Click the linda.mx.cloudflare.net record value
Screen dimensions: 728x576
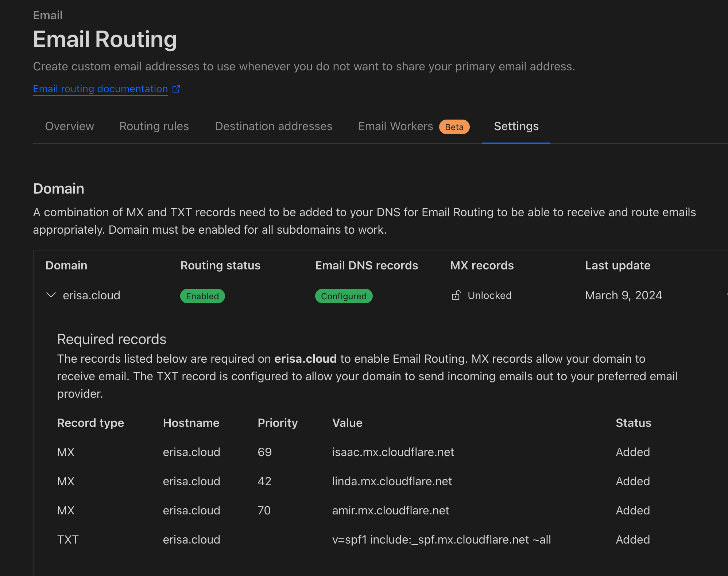tap(392, 481)
